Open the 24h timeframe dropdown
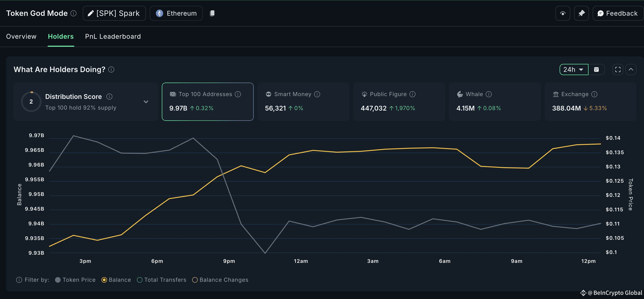The height and width of the screenshot is (299, 644). 574,70
